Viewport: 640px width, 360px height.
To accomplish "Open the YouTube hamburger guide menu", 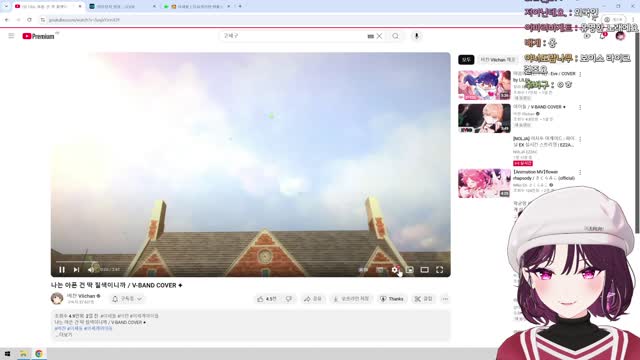I will coord(11,36).
